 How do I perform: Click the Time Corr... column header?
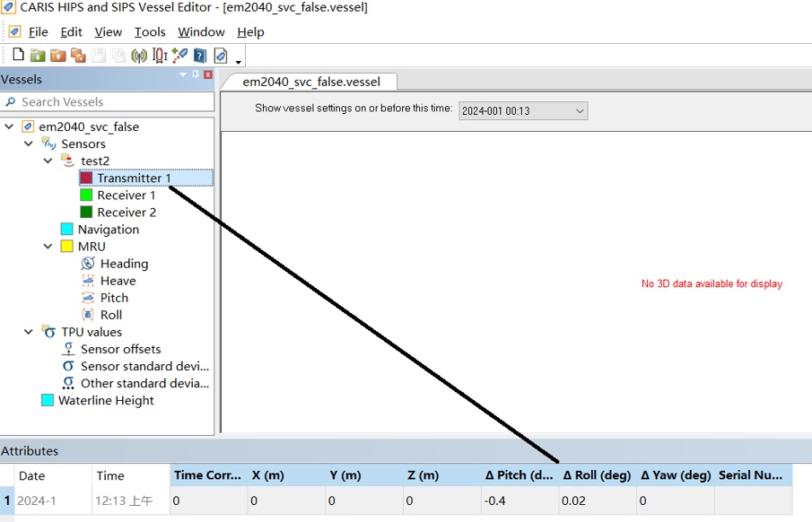coord(209,475)
